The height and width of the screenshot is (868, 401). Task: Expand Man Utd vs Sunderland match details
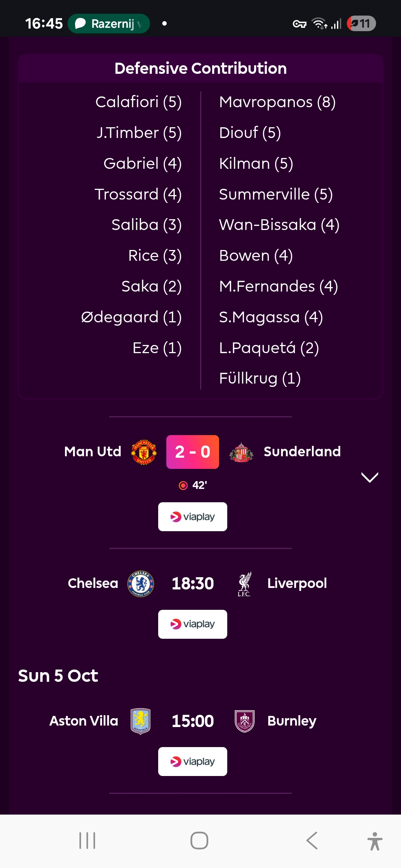coord(369,477)
